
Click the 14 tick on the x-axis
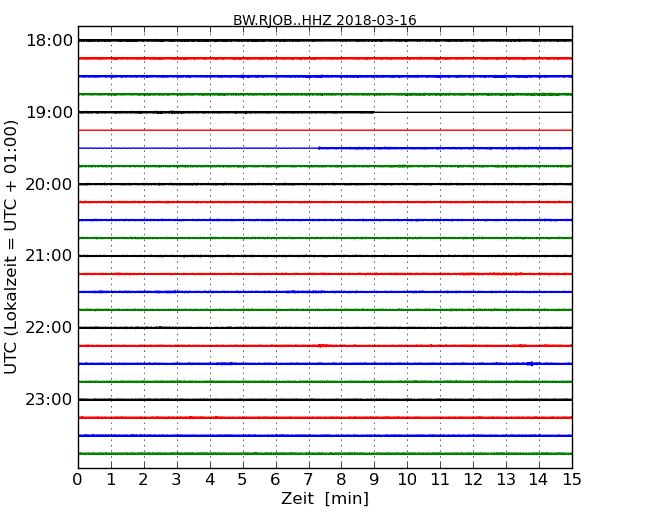(x=538, y=479)
